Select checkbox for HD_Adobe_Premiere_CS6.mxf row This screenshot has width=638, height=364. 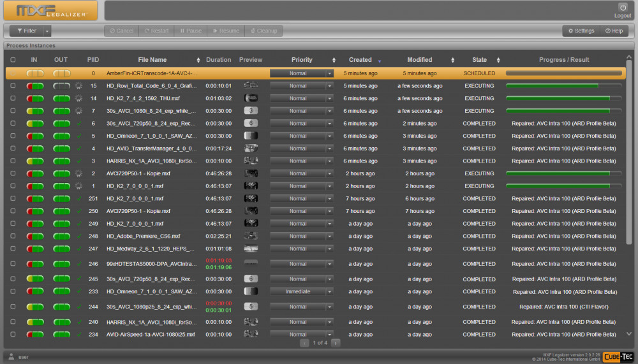pyautogui.click(x=13, y=236)
